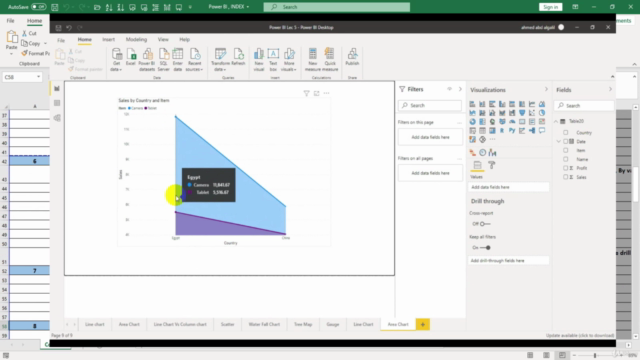Image resolution: width=640 pixels, height=360 pixels.
Task: Click Excel Paste button
Action: (x=11, y=43)
